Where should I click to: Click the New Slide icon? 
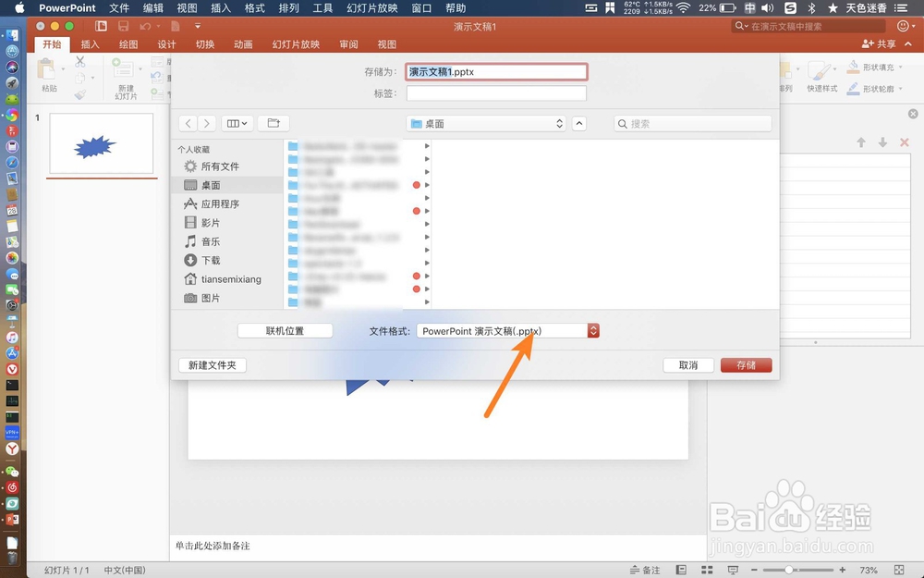pos(123,69)
